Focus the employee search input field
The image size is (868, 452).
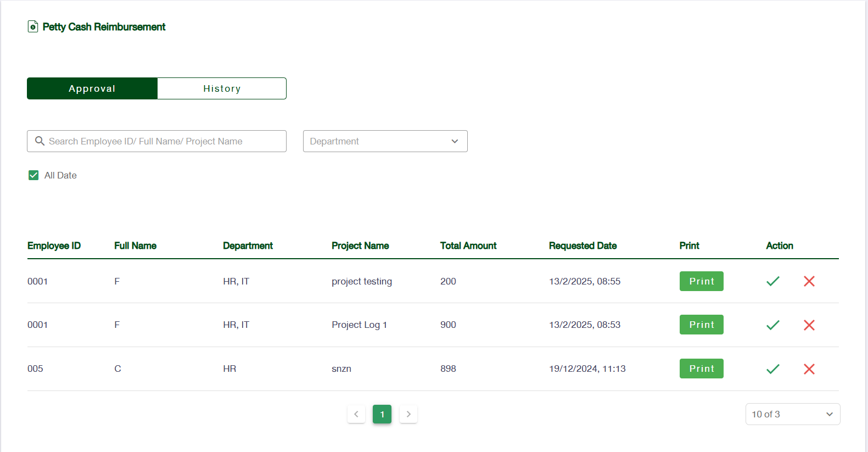[165, 141]
